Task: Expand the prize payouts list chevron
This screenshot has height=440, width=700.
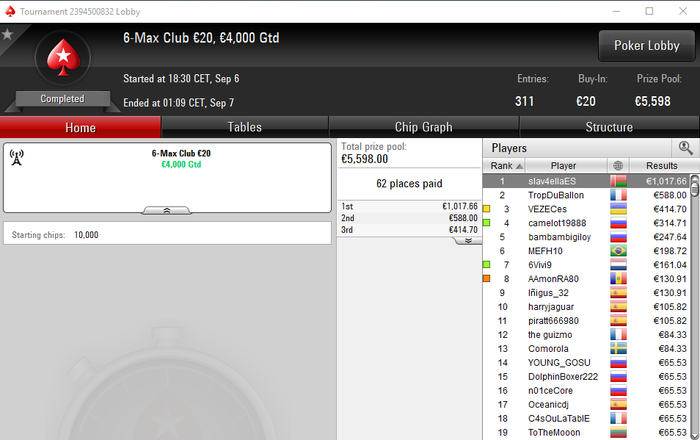Action: (468, 241)
